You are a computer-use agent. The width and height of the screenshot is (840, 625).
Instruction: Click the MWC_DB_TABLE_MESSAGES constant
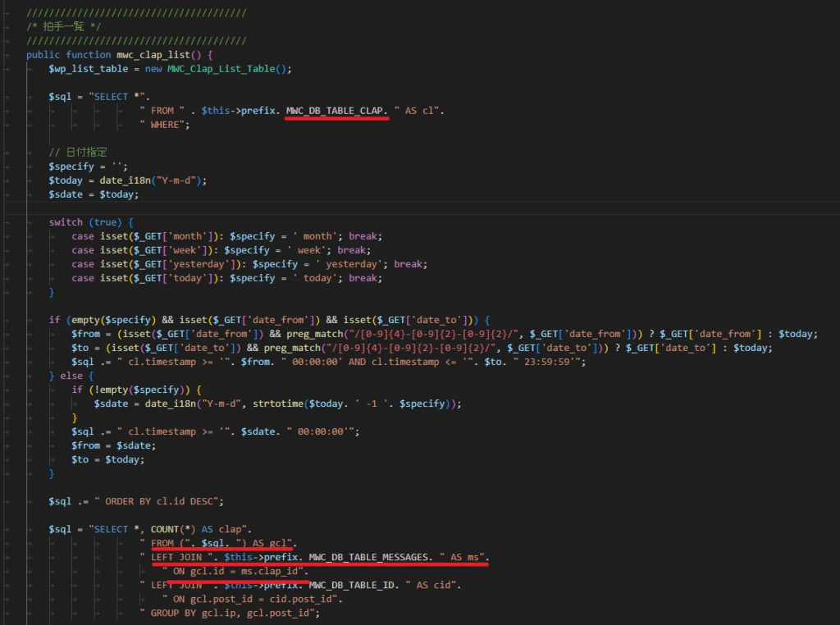click(367, 557)
